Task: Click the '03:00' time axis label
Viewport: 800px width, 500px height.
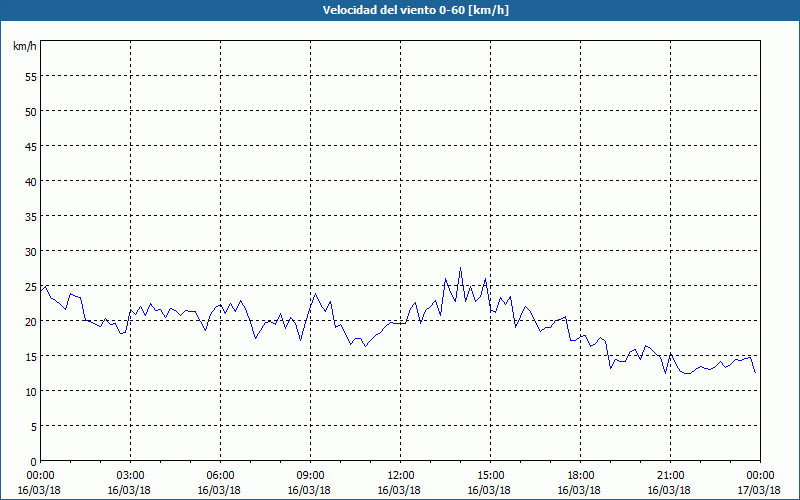Action: (x=131, y=476)
